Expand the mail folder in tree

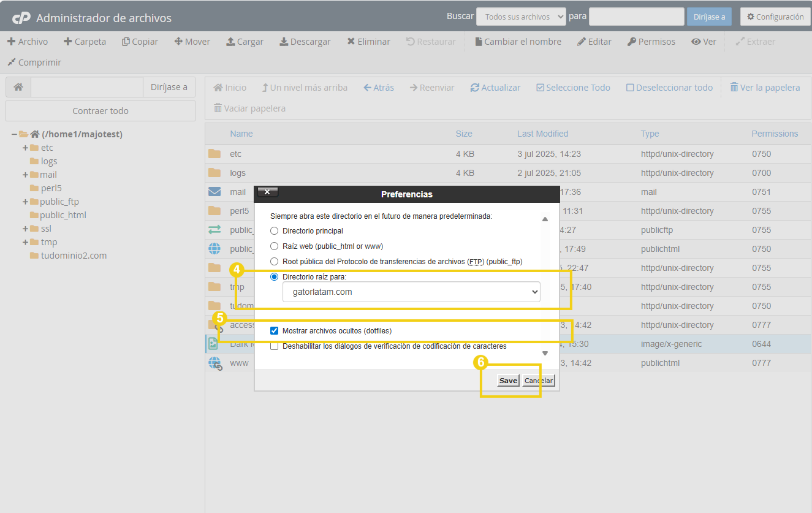(25, 175)
